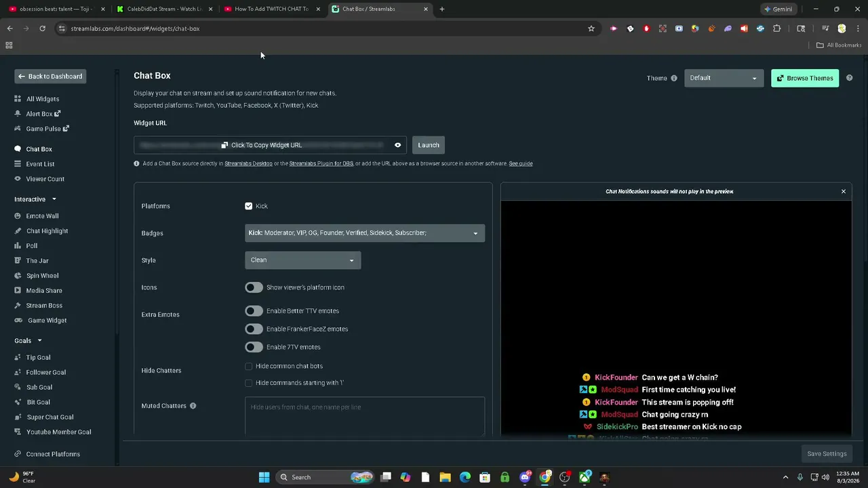Open All Bookmarks folder

(x=839, y=45)
